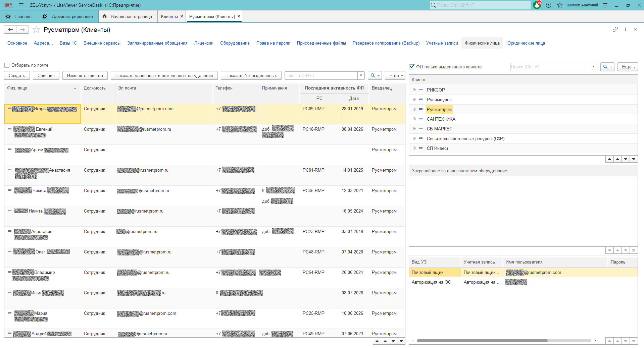Jump to top of client list
Screen dimensions: 644x348
tap(609, 159)
